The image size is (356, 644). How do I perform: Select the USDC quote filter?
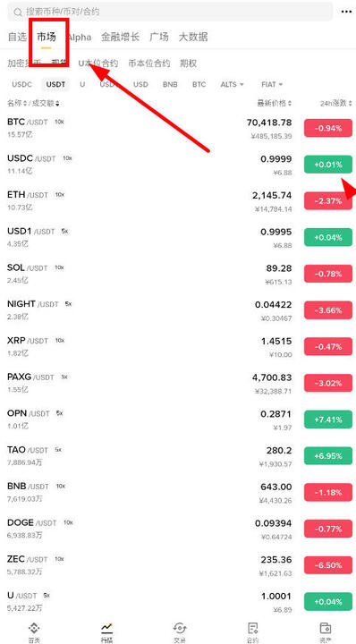click(x=21, y=85)
